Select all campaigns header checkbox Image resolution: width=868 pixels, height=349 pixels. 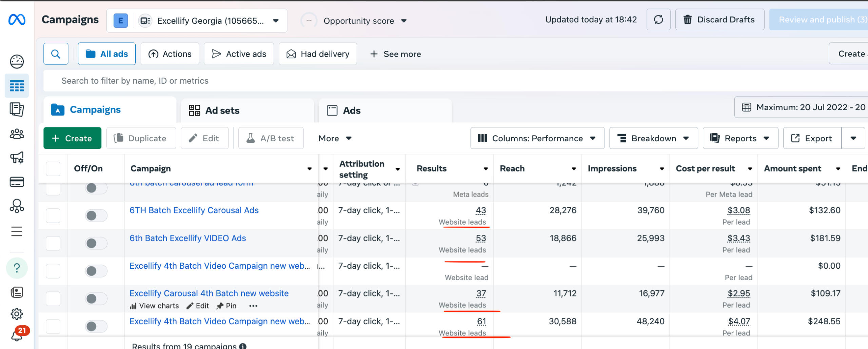coord(53,169)
